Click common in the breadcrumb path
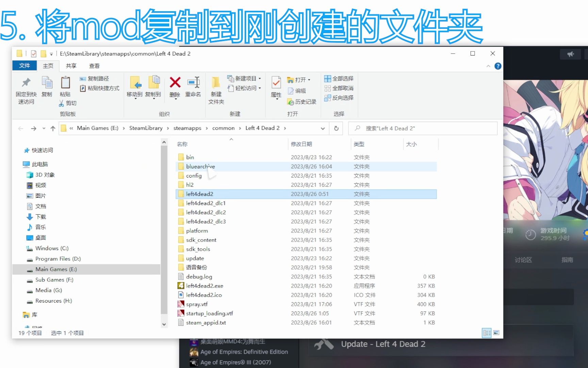The height and width of the screenshot is (368, 588). click(x=223, y=128)
